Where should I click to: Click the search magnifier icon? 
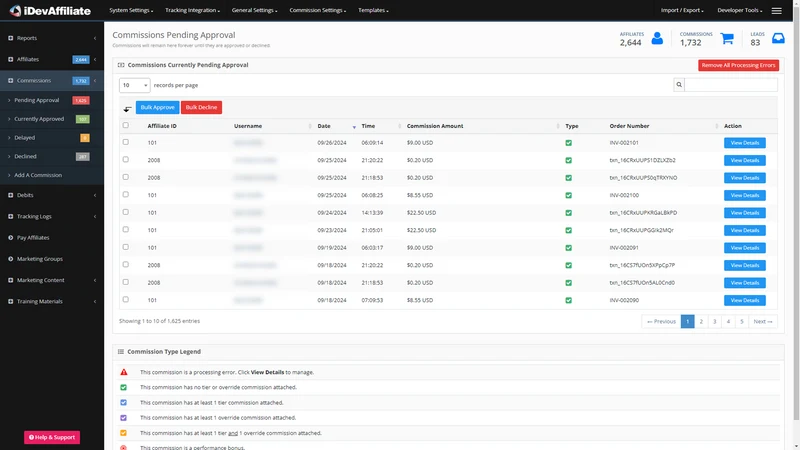(x=679, y=85)
